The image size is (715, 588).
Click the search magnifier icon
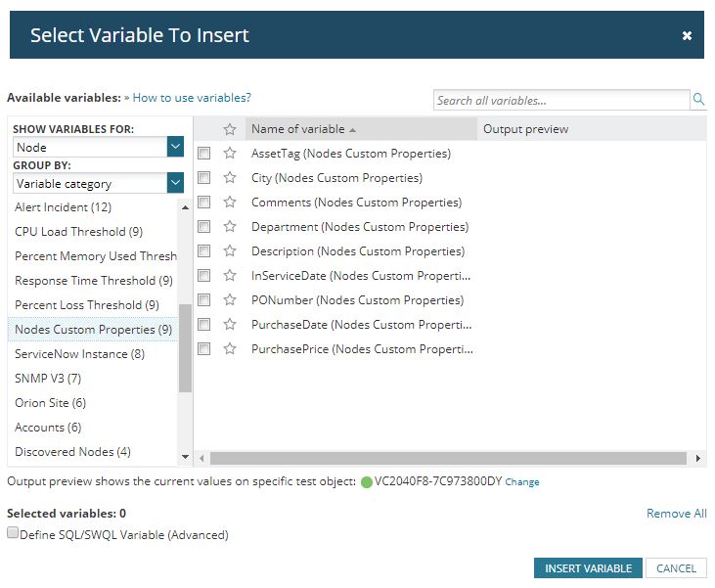coord(698,100)
